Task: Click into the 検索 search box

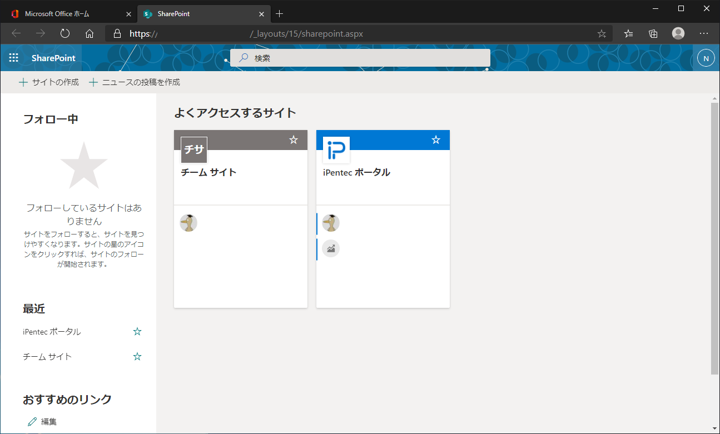Action: tap(360, 58)
